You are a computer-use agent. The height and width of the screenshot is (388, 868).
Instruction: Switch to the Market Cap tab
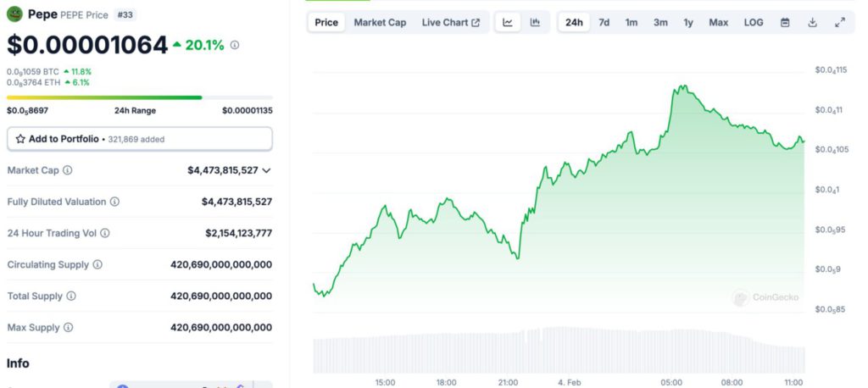point(380,23)
